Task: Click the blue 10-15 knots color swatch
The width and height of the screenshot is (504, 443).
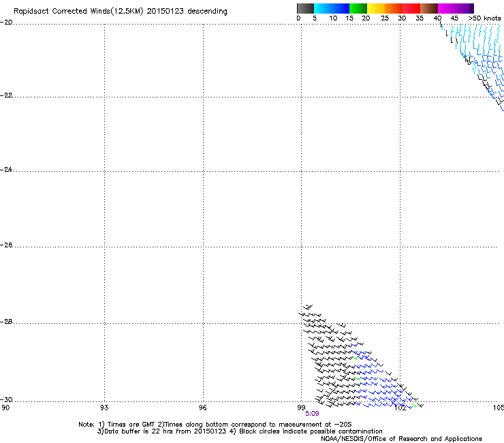Action: (341, 8)
